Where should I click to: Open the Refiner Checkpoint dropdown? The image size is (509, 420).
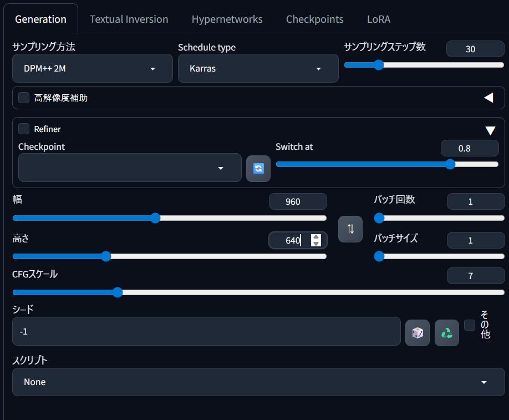(x=130, y=168)
